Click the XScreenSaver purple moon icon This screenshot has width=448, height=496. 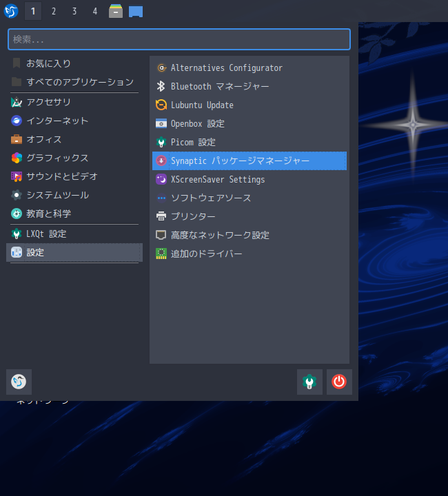(x=161, y=179)
